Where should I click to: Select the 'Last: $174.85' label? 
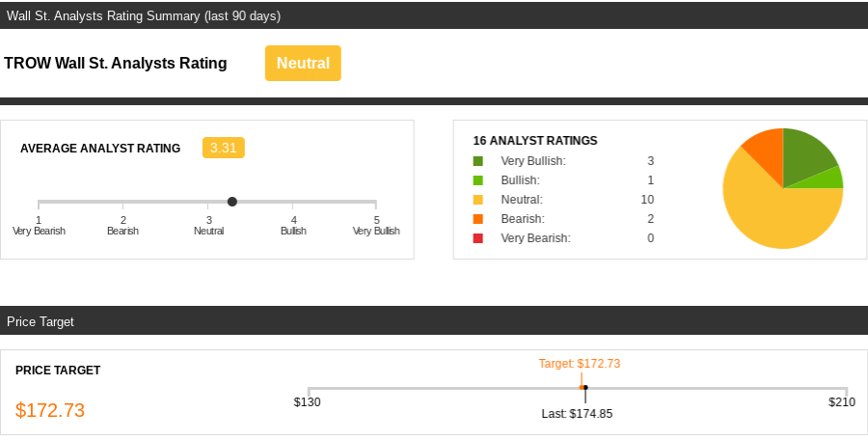[x=577, y=414]
